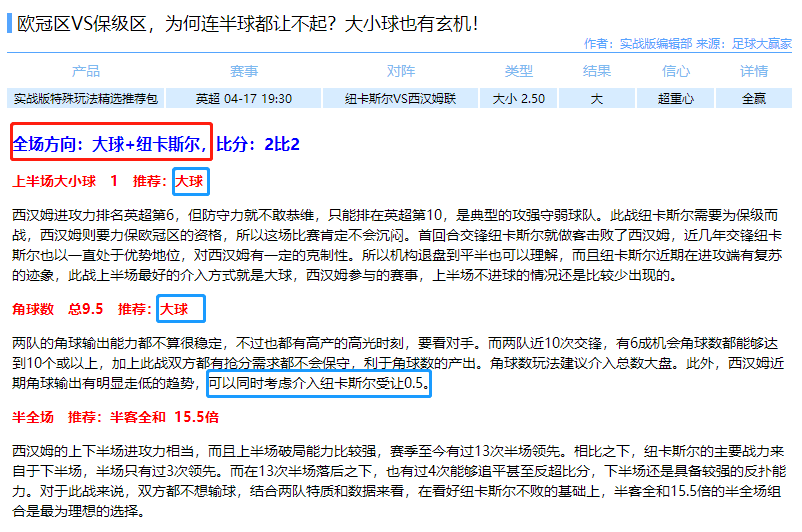Viewport: 802px width, 532px height.
Task: Click the 产品 column header
Action: pos(85,71)
